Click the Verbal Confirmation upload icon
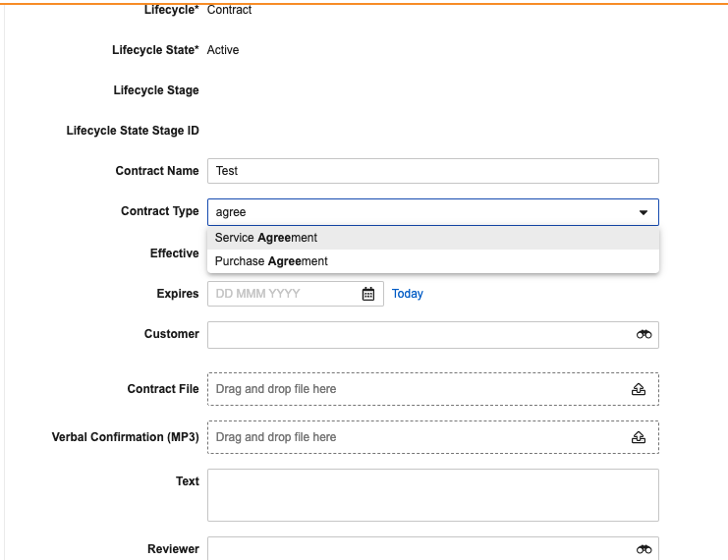728x560 pixels. 639,437
